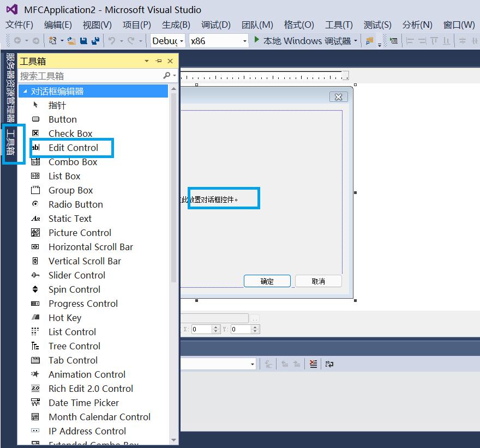This screenshot has width=480, height=448.
Task: Collapse the 对话框编辑器 group in the toolbox
Action: [x=24, y=90]
